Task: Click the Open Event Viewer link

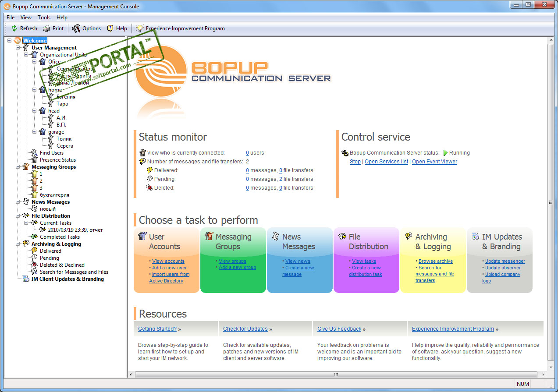Action: (434, 162)
